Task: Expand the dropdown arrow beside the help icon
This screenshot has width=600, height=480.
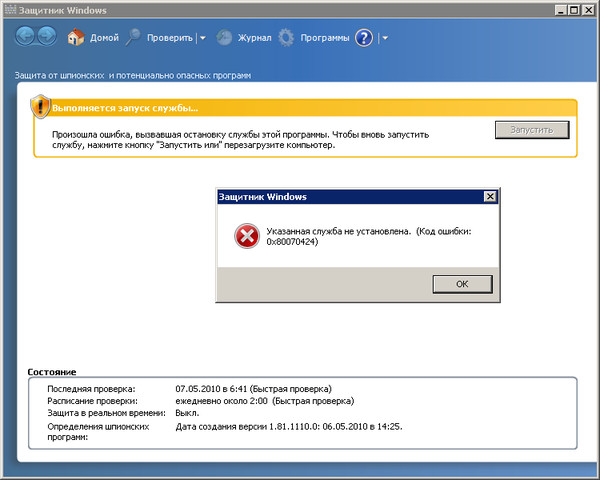Action: point(384,39)
